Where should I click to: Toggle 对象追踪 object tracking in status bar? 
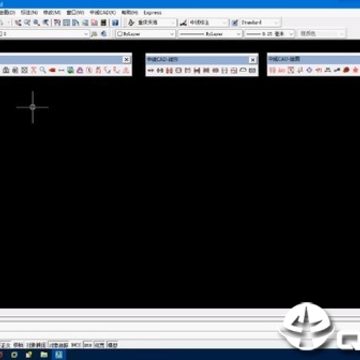[x=59, y=345]
